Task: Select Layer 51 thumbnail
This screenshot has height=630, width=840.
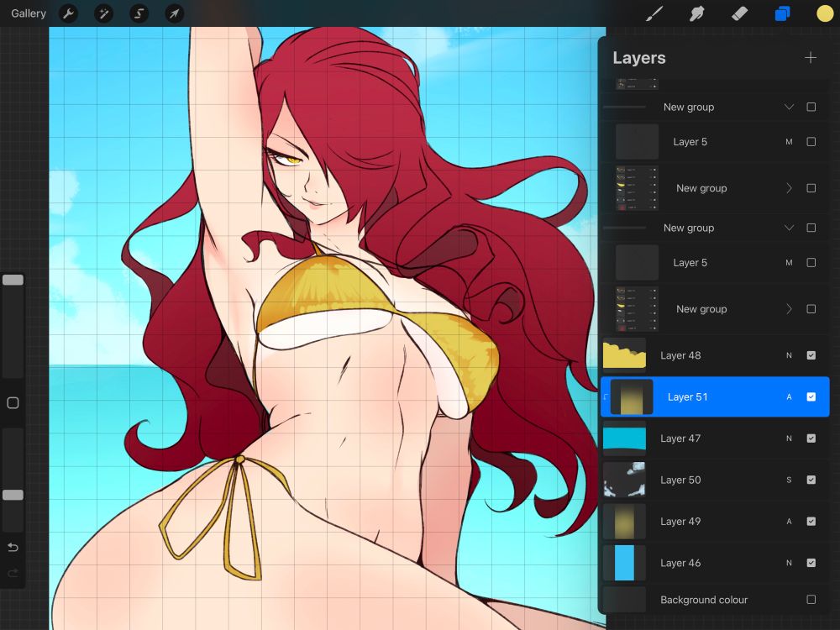Action: pyautogui.click(x=632, y=396)
